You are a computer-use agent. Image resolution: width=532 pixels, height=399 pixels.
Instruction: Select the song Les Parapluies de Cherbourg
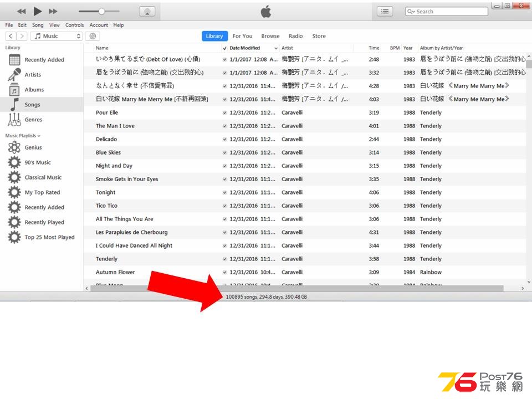coord(132,232)
